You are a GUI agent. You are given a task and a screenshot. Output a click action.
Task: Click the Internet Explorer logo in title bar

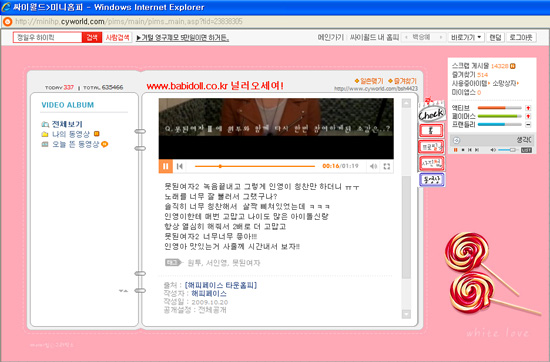(x=6, y=7)
